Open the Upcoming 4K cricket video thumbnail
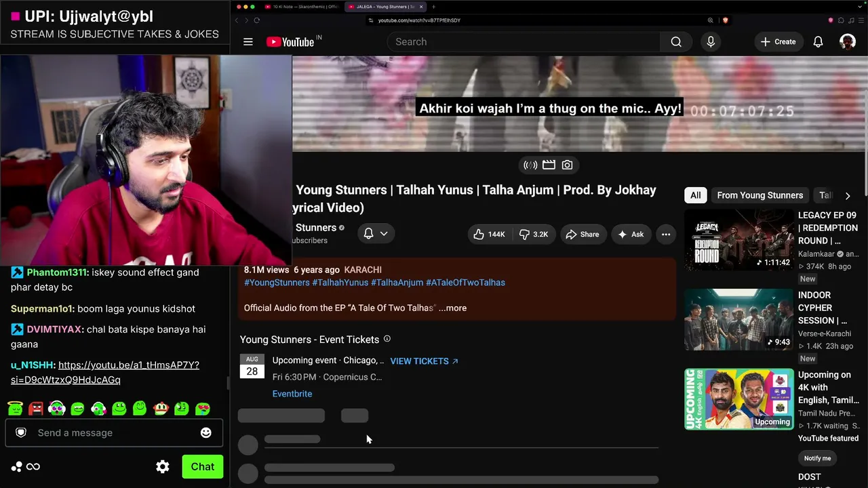868x488 pixels. tap(738, 399)
